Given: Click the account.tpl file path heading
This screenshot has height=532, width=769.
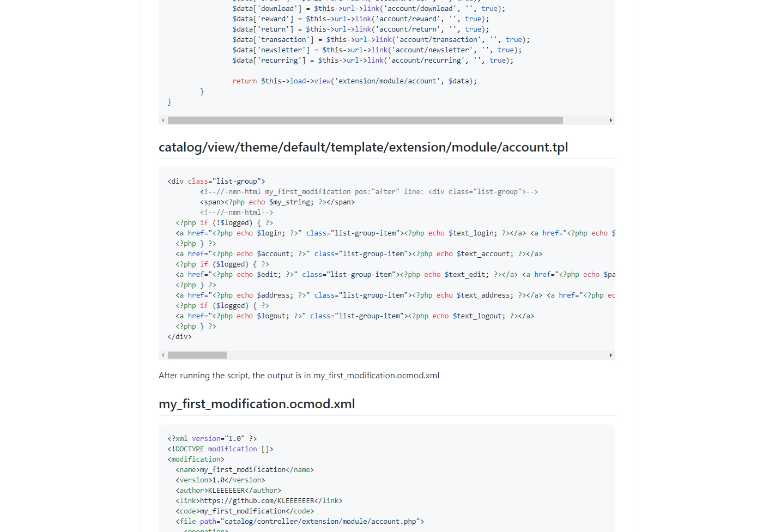Looking at the screenshot, I should pyautogui.click(x=363, y=147).
